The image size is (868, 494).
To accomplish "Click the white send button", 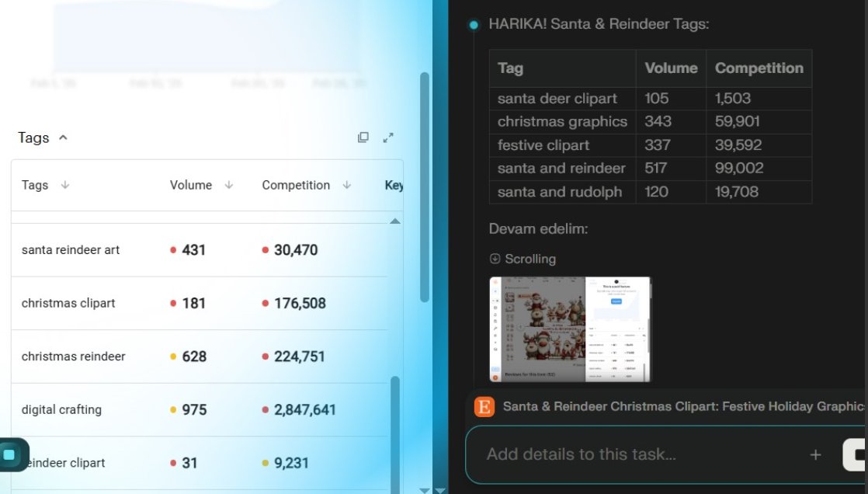I will click(x=856, y=455).
